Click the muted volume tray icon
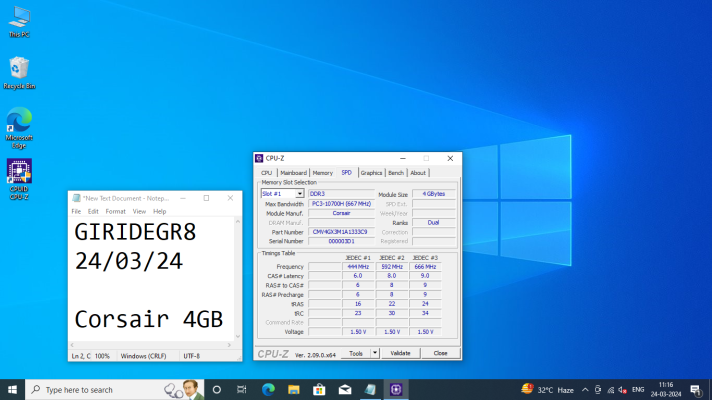 click(623, 390)
